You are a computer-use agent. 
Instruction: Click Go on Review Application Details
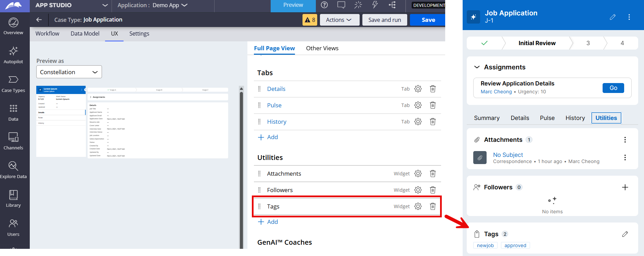pos(613,88)
